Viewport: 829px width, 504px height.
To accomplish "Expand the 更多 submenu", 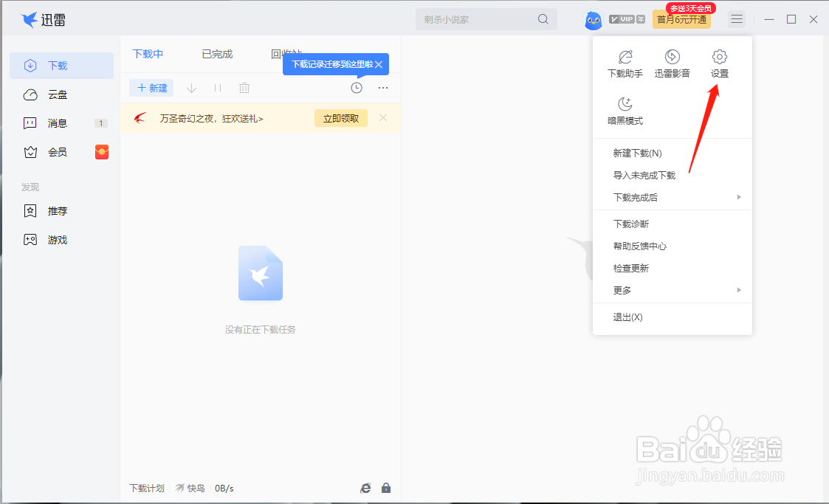I will click(672, 291).
